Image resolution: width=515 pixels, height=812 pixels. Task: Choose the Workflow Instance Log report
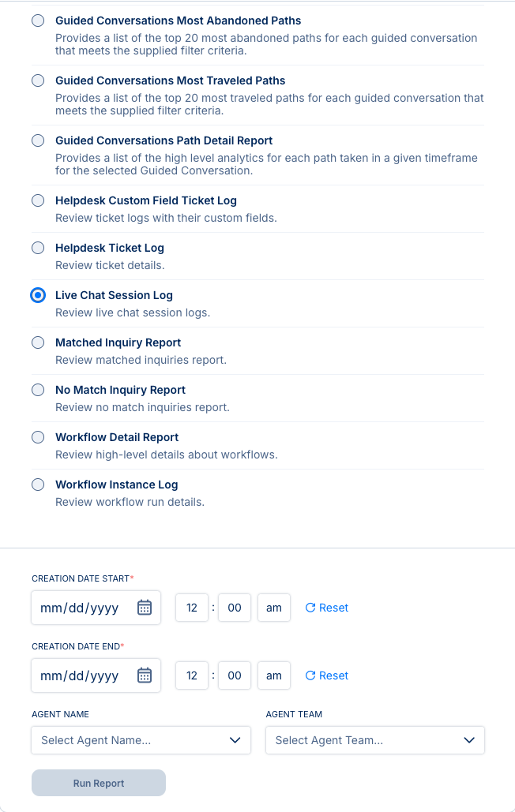click(38, 485)
